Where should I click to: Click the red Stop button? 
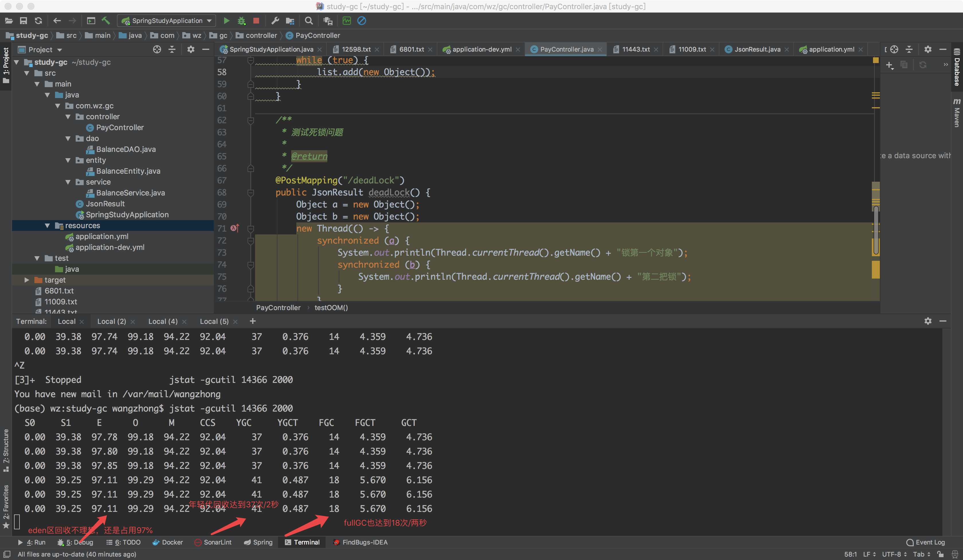pos(256,21)
